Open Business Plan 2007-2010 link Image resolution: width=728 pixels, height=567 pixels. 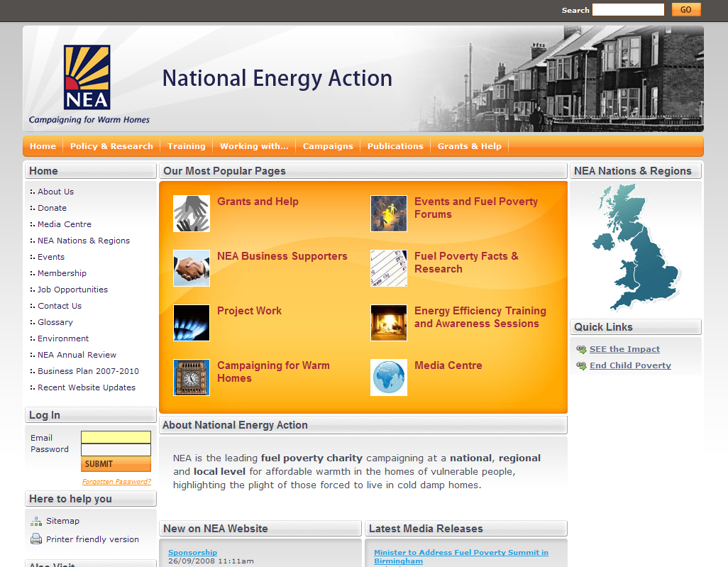coord(88,371)
